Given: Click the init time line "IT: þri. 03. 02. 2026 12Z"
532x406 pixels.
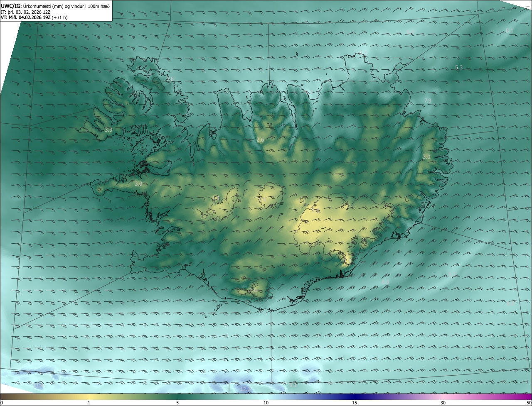Looking at the screenshot, I should tap(26, 12).
